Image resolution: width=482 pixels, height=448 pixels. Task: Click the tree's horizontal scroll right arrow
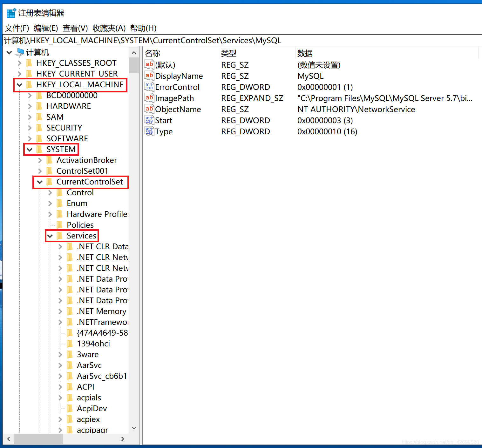click(x=123, y=439)
